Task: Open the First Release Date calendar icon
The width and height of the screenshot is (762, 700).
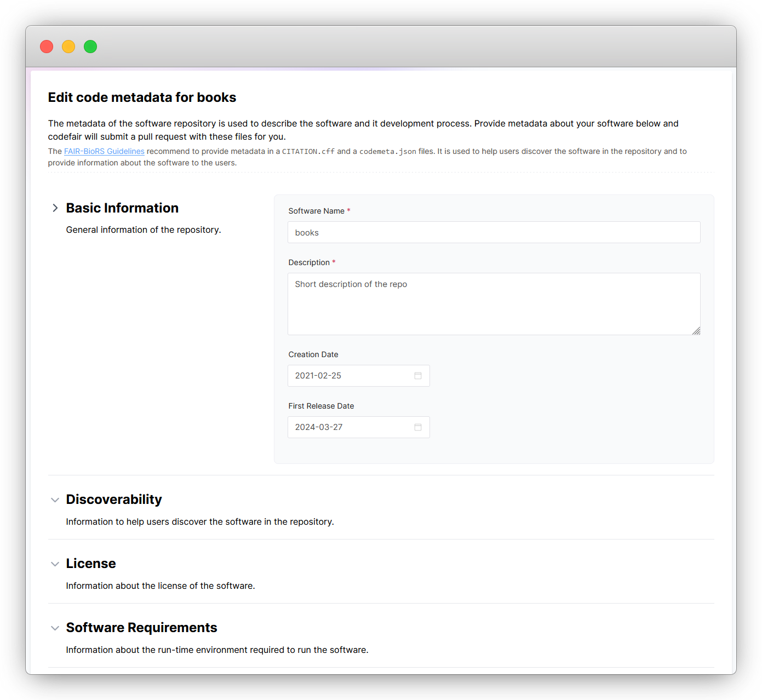Action: pyautogui.click(x=418, y=427)
